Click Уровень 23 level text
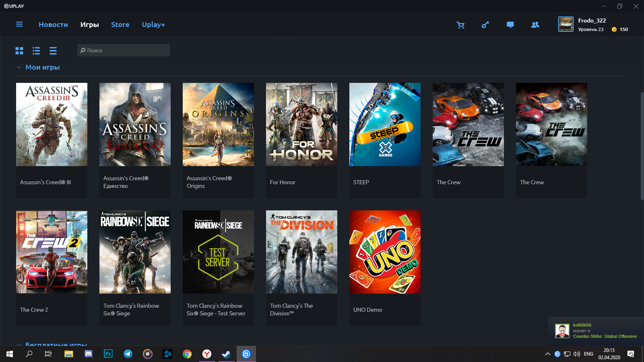Image resolution: width=644 pixels, height=362 pixels. 591,29
